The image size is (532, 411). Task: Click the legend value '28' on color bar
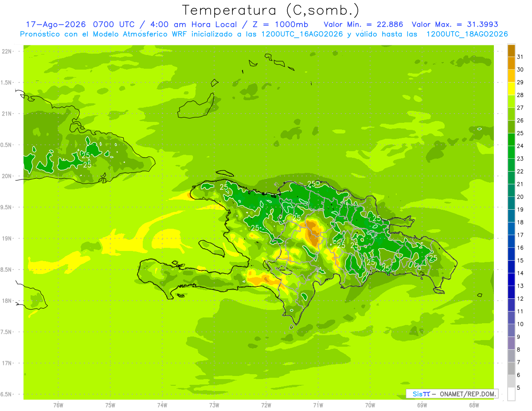520,95
